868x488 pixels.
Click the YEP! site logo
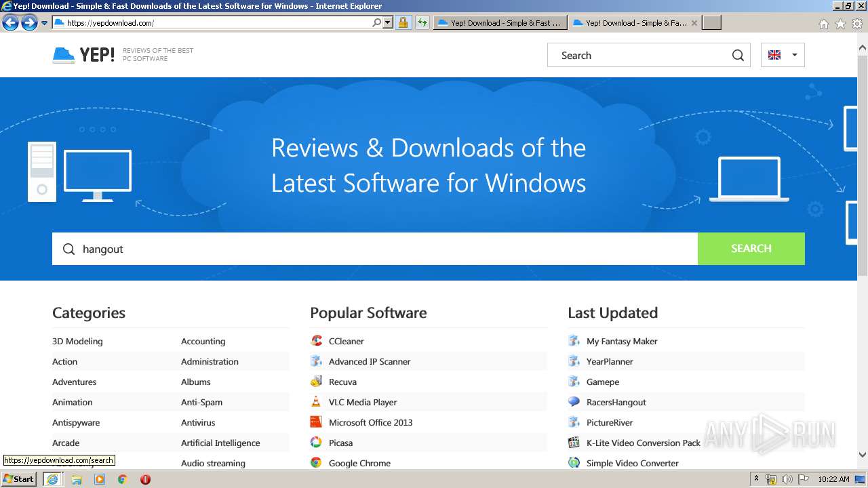tap(83, 55)
